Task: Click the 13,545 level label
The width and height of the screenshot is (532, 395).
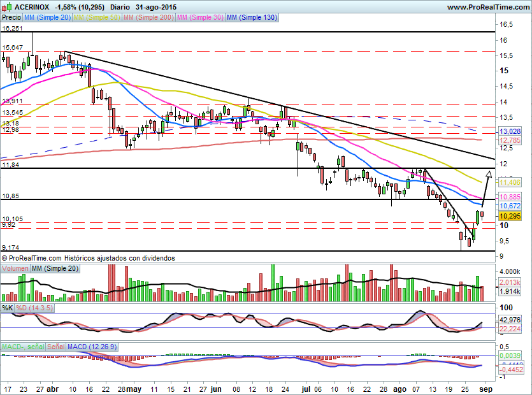Action: point(12,112)
